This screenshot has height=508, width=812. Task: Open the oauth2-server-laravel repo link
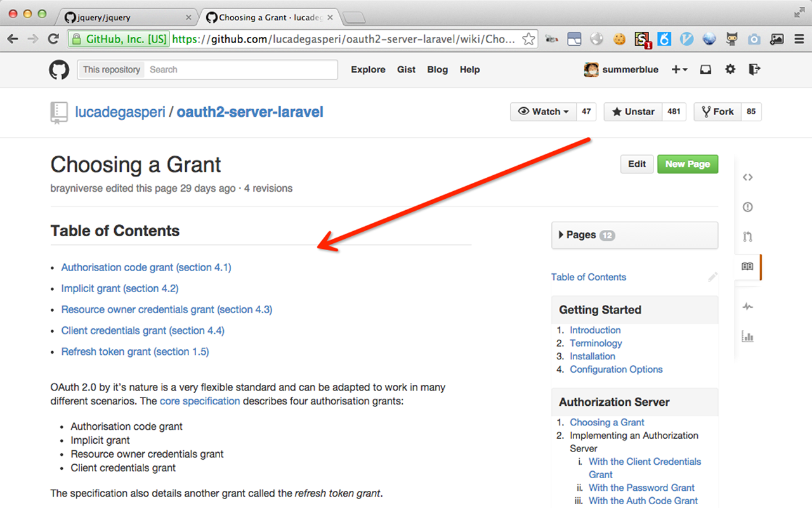250,112
